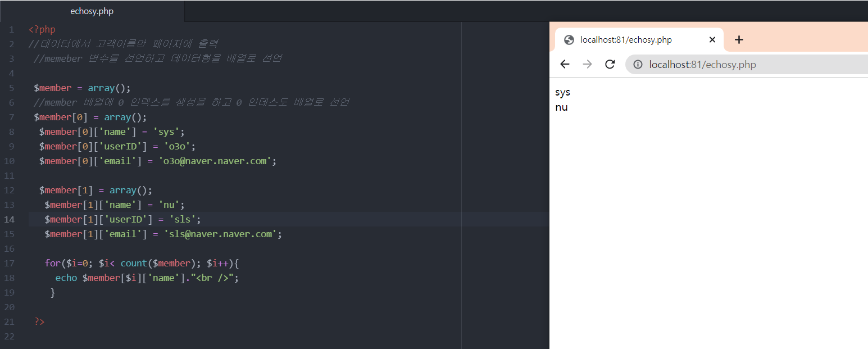
Task: Place cursor on the <?php opening tag
Action: pos(42,29)
